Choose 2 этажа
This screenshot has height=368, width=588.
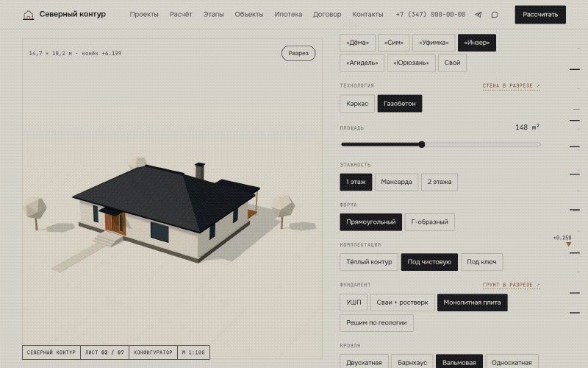[x=439, y=182]
